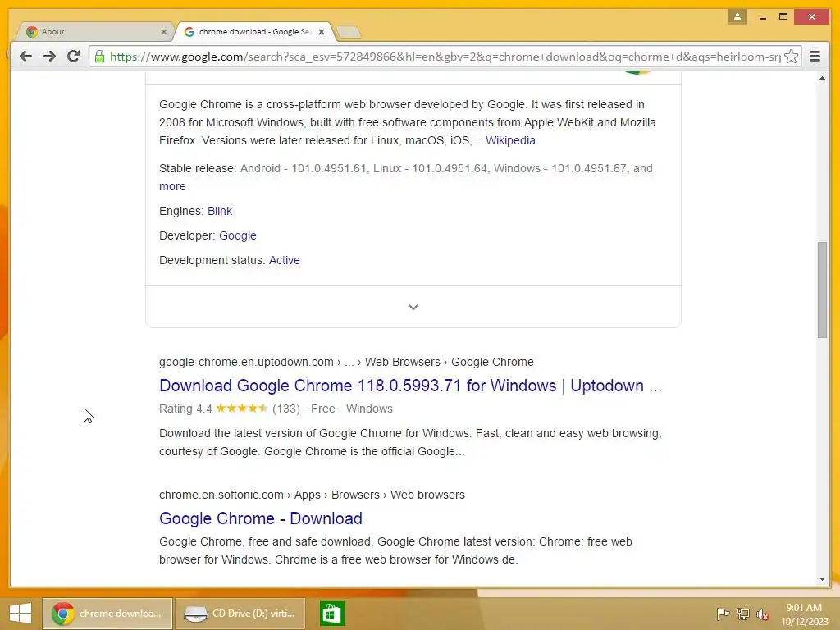Open Download Google Chrome 118.0.5993.71 Uptodown result
The height and width of the screenshot is (630, 840).
click(x=410, y=386)
